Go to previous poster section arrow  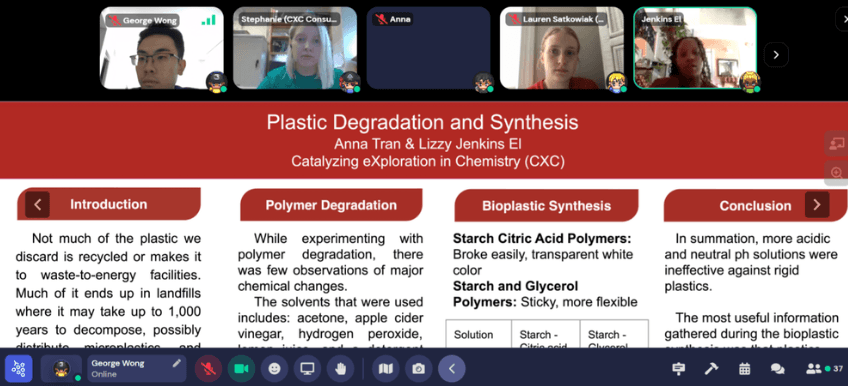click(37, 204)
